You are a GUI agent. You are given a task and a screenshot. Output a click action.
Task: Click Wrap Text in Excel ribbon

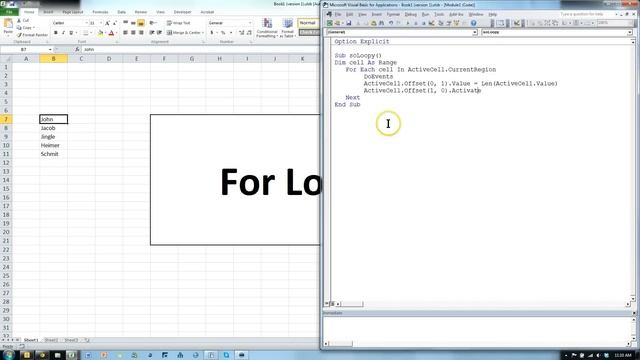pyautogui.click(x=178, y=23)
